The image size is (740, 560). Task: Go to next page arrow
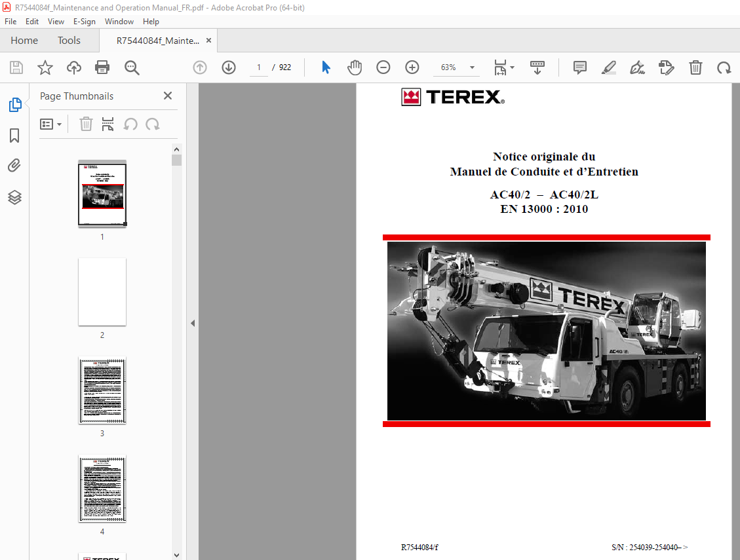[x=229, y=67]
